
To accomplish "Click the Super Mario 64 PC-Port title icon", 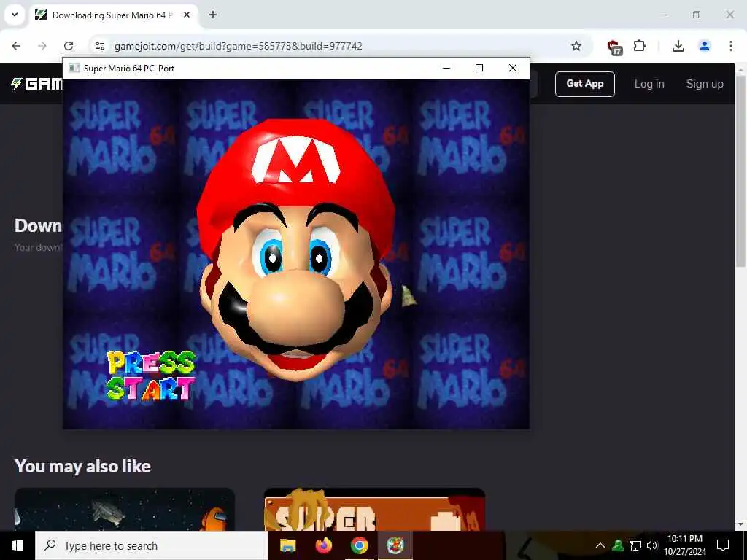I will coord(74,68).
